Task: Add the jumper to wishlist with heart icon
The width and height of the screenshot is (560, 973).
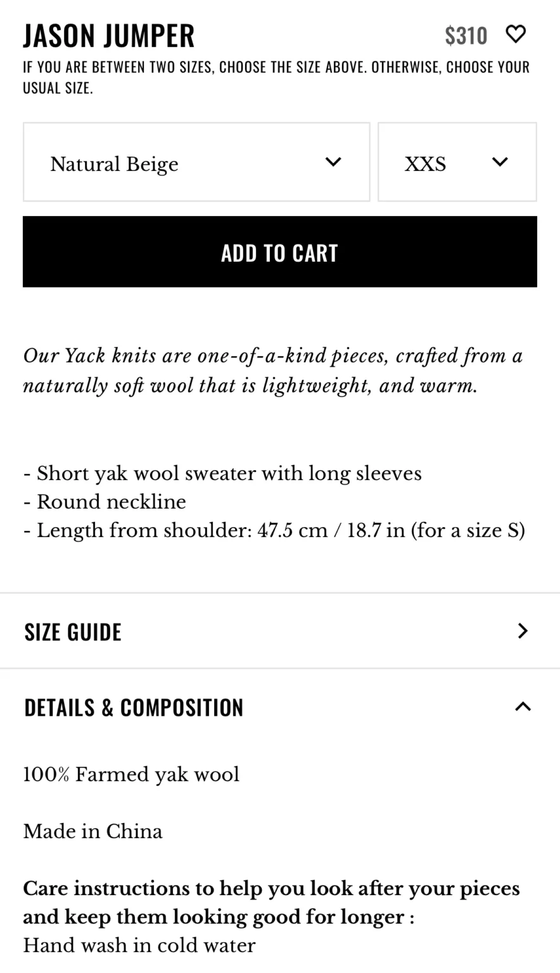Action: click(x=516, y=34)
